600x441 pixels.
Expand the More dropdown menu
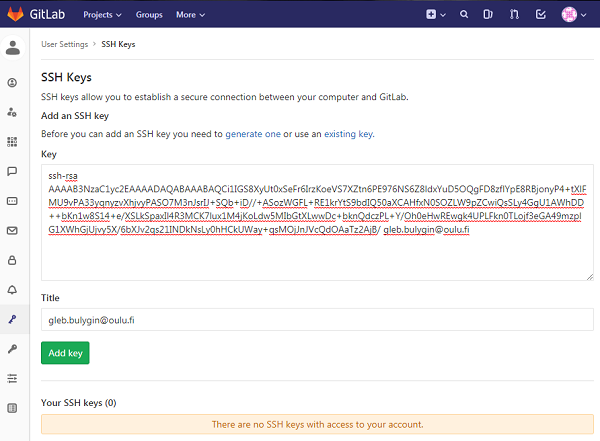(189, 15)
